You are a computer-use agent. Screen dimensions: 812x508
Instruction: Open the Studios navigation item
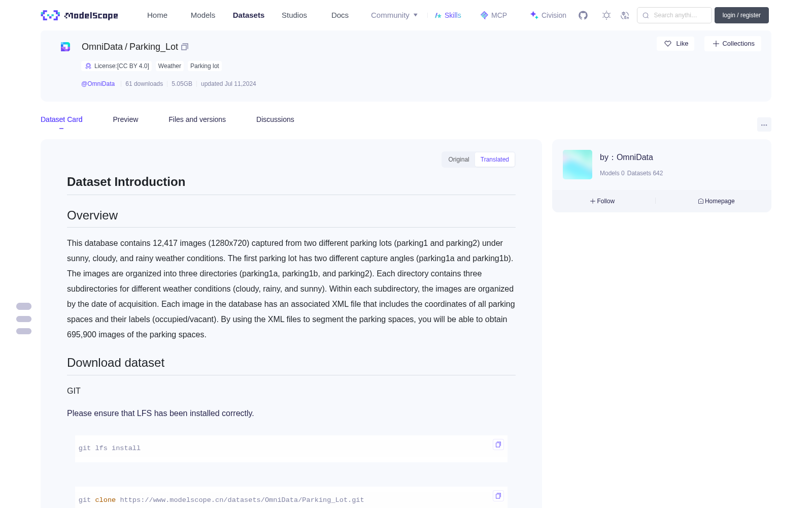(294, 15)
